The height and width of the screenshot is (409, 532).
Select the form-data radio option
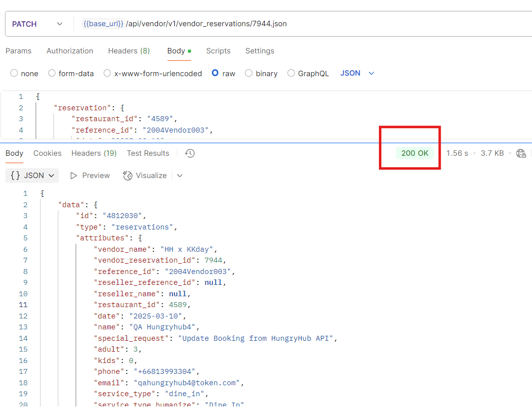(52, 73)
